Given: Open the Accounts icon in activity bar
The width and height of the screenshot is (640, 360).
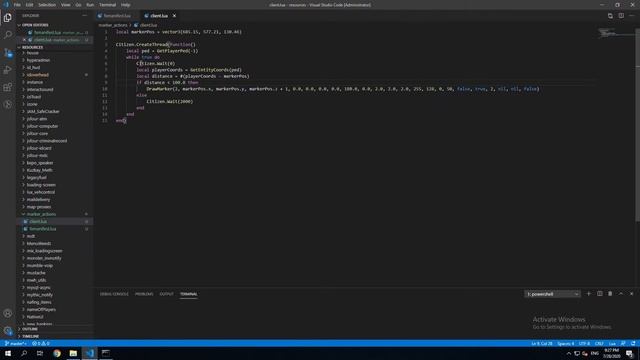Looking at the screenshot, I should pos(8,313).
